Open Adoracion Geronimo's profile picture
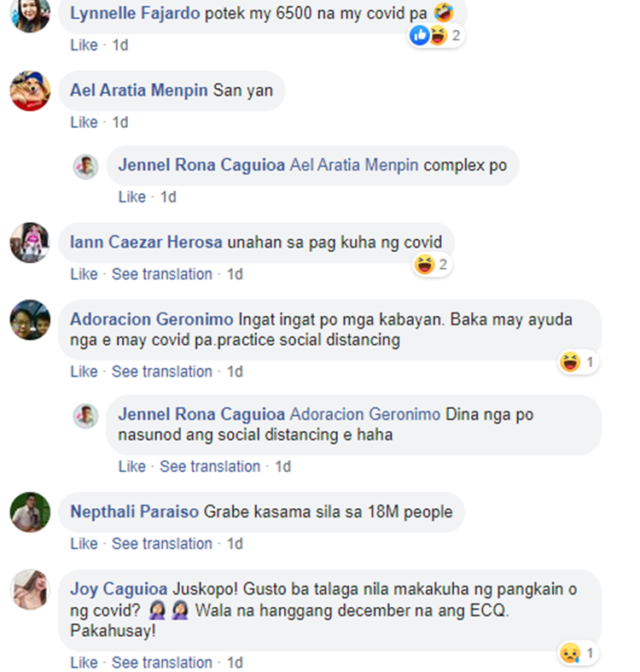 pyautogui.click(x=30, y=319)
